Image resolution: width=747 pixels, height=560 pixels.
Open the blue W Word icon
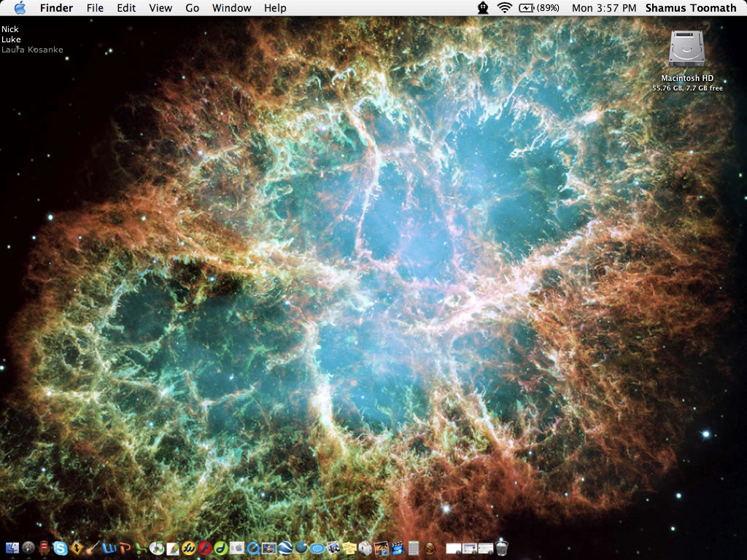click(x=109, y=548)
